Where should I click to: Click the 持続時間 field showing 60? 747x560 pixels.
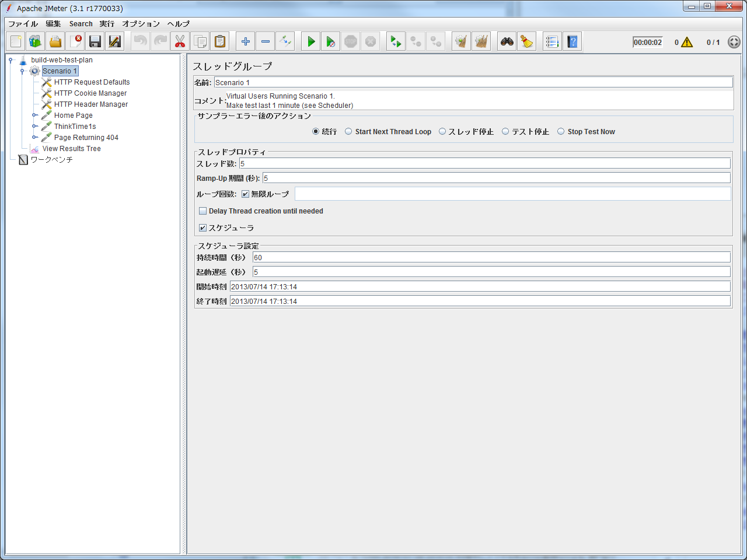tap(491, 257)
